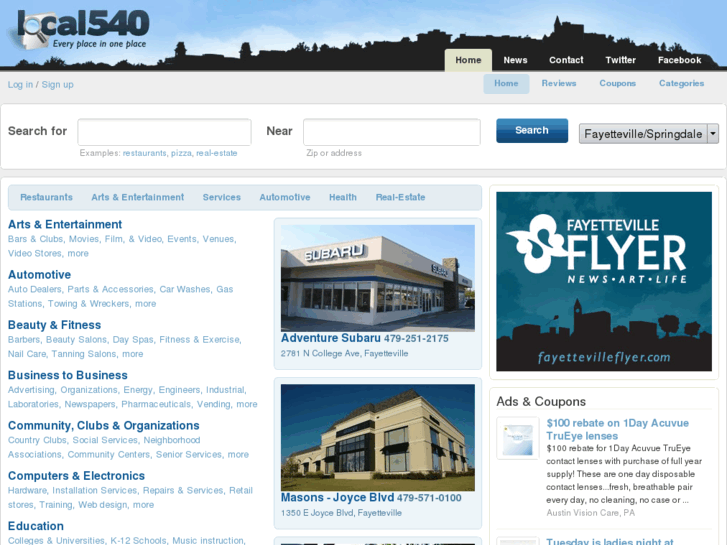Focus the Search for input field

[x=165, y=132]
